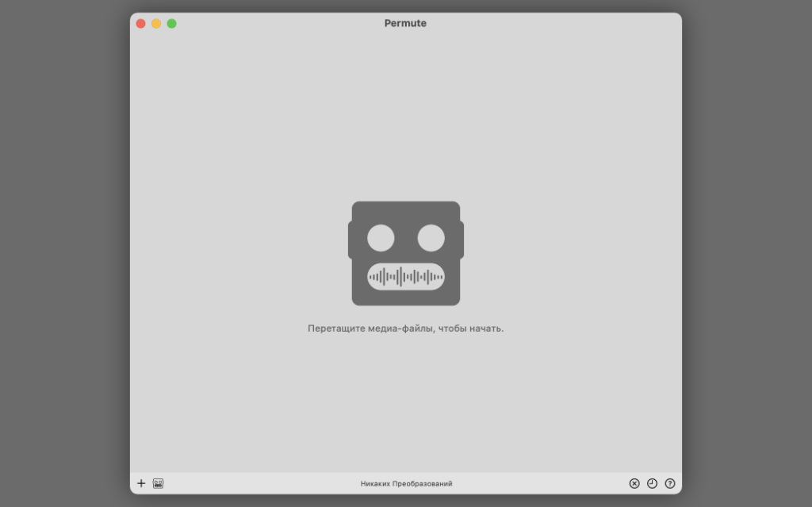812x507 pixels.
Task: Click the 'Permute' window title
Action: point(405,23)
